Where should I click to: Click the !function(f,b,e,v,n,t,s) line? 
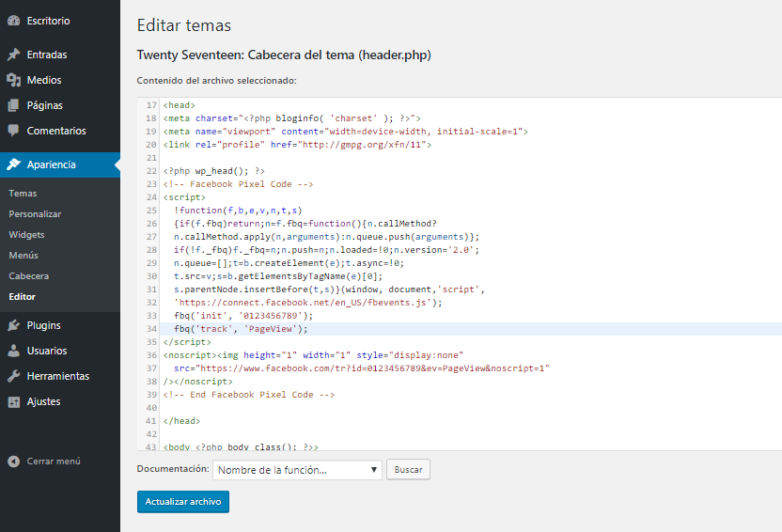pos(238,211)
